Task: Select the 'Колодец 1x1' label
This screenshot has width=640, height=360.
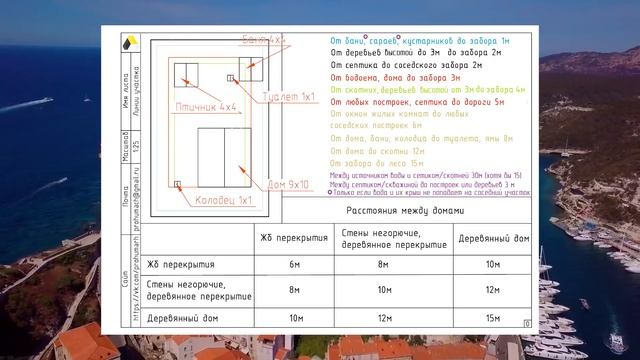Action: (223, 200)
